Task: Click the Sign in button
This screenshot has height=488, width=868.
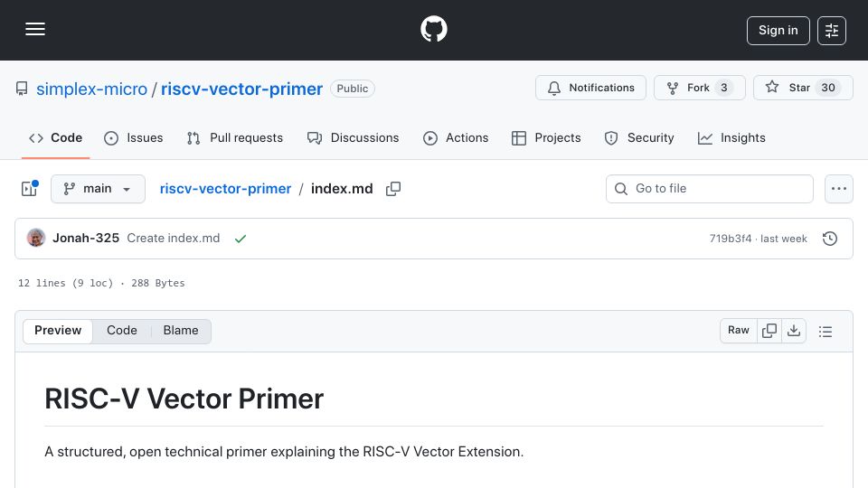Action: click(x=778, y=31)
